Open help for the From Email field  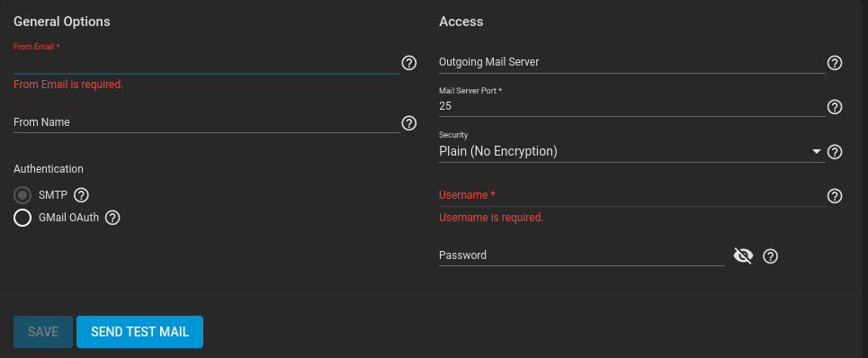pos(408,63)
